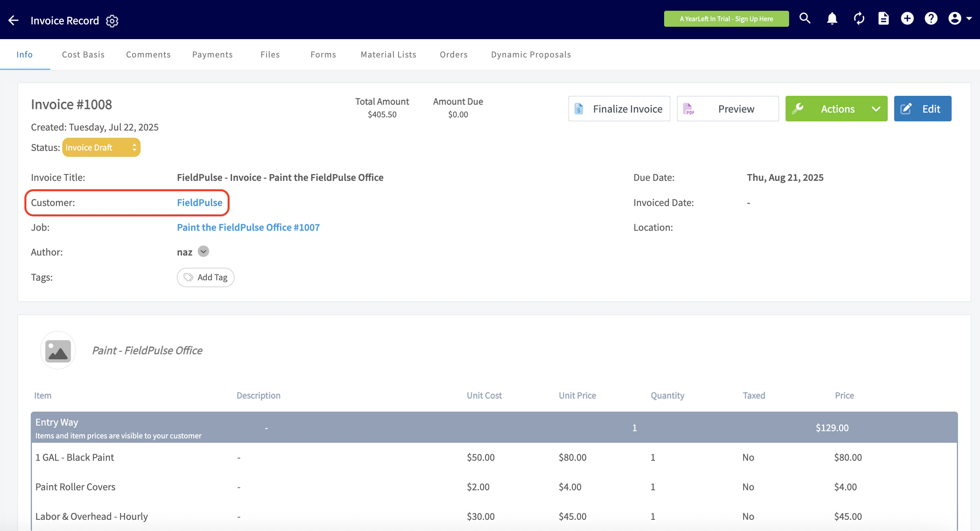This screenshot has height=531, width=980.
Task: Click the Paint Roller Covers item
Action: pos(75,487)
